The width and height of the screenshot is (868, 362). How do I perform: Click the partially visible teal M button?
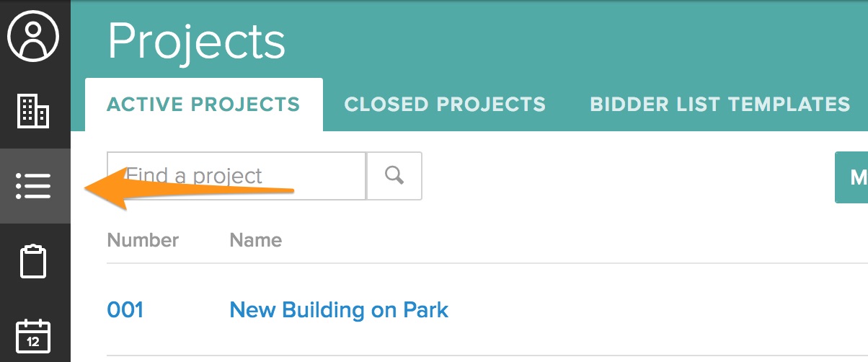852,177
